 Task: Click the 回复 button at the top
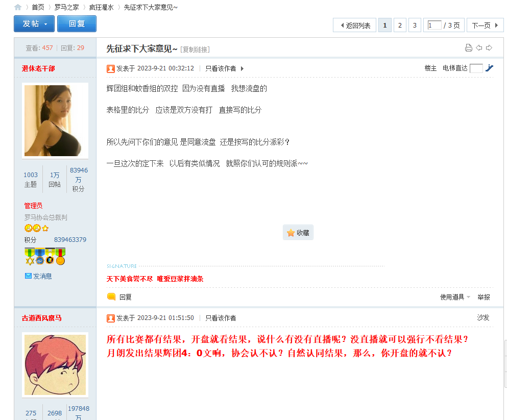(x=76, y=23)
